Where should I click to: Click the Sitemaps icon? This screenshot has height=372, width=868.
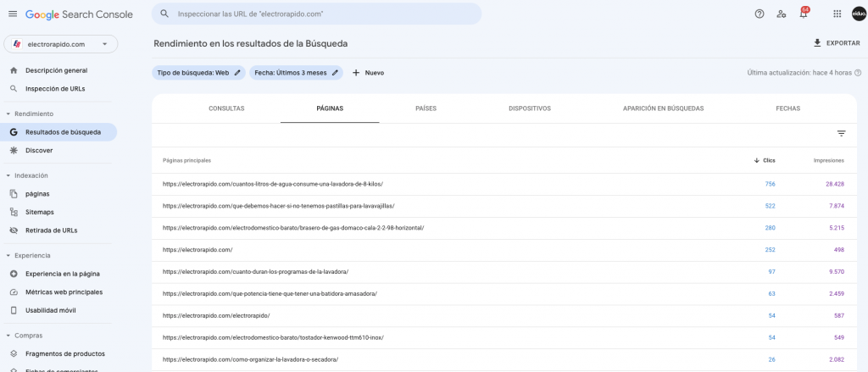[x=14, y=212]
